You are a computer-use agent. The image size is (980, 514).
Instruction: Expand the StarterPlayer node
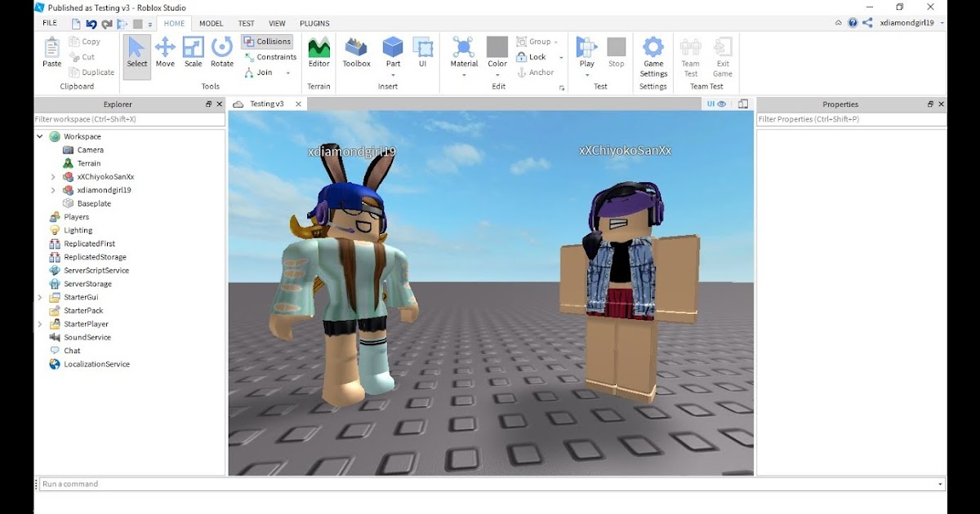(x=40, y=325)
